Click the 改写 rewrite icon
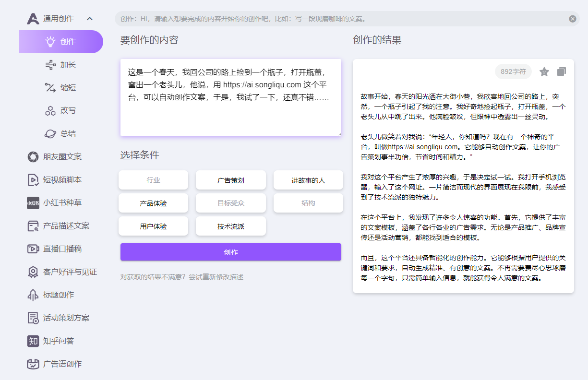 50,111
